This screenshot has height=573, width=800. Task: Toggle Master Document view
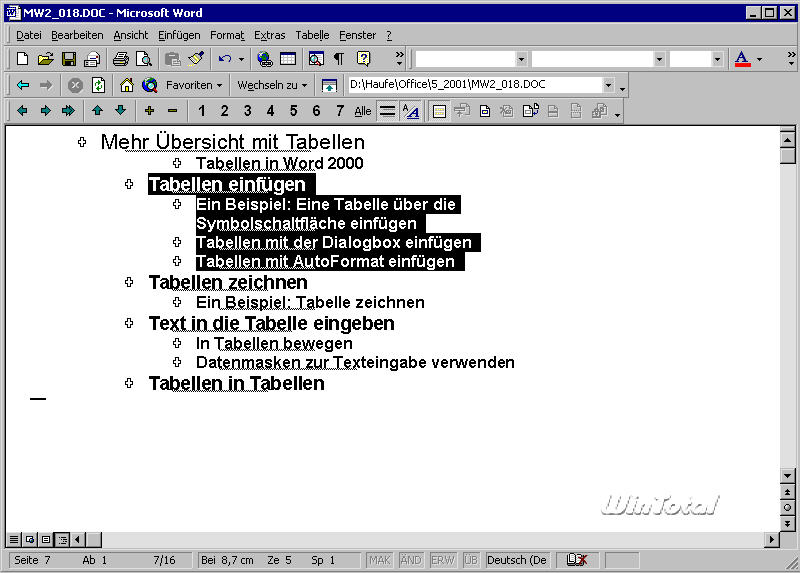439,111
